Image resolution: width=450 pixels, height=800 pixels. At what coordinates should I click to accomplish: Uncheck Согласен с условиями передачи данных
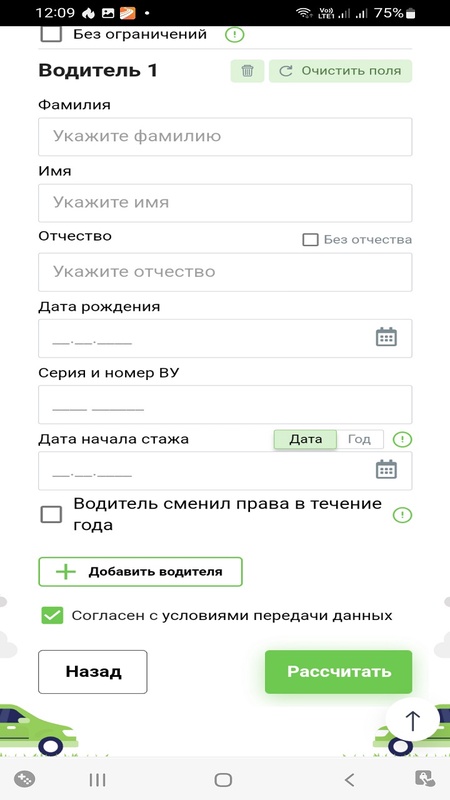[x=52, y=615]
